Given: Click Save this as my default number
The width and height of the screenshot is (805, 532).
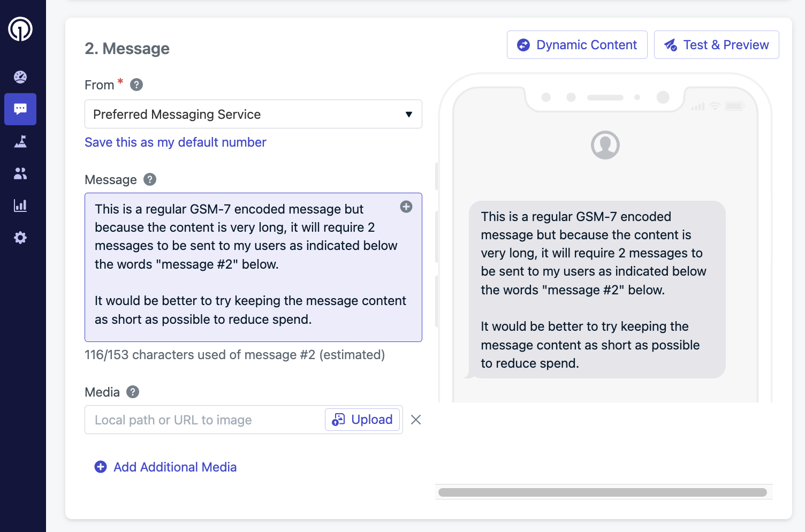Looking at the screenshot, I should [176, 142].
